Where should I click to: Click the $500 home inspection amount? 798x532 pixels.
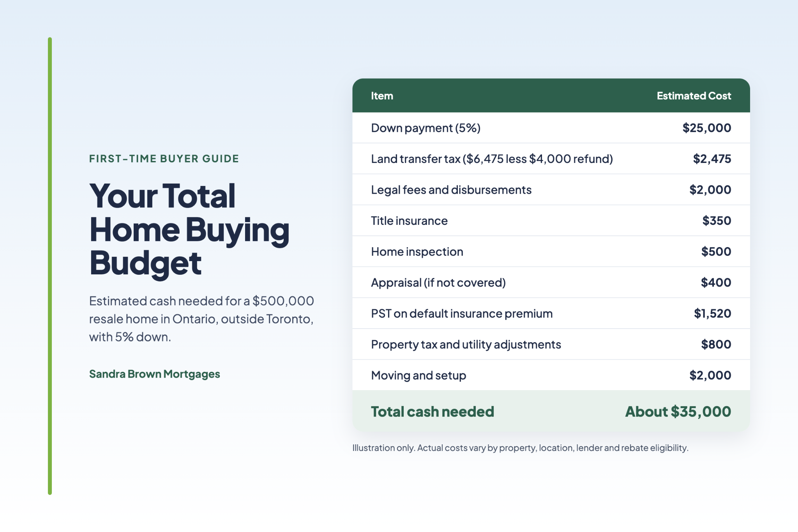point(716,251)
